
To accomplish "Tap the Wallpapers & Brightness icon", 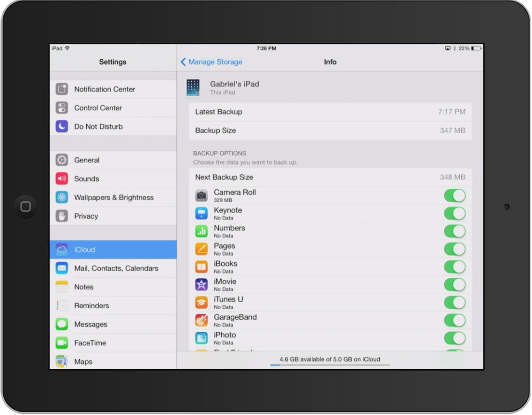I will 62,197.
